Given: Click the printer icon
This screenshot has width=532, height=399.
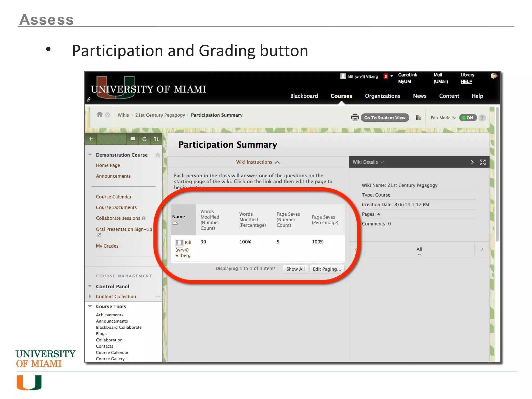Looking at the screenshot, I should point(355,118).
